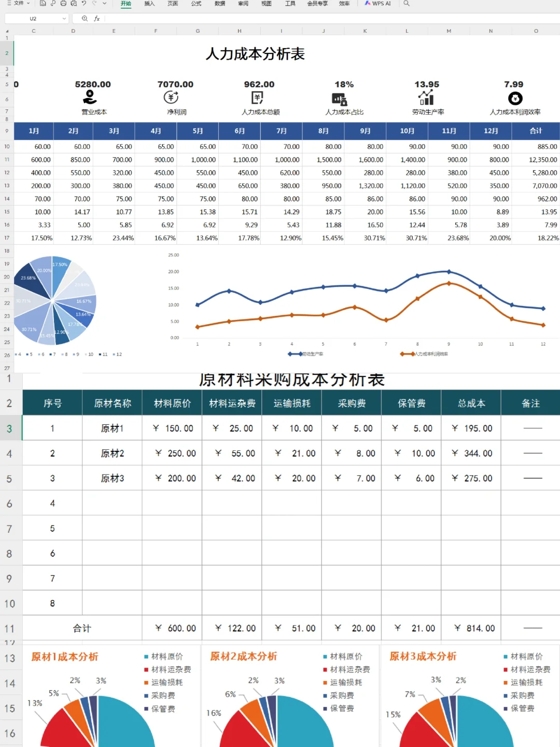Open the 工具 ribbon tab
560x747 pixels.
coord(290,4)
